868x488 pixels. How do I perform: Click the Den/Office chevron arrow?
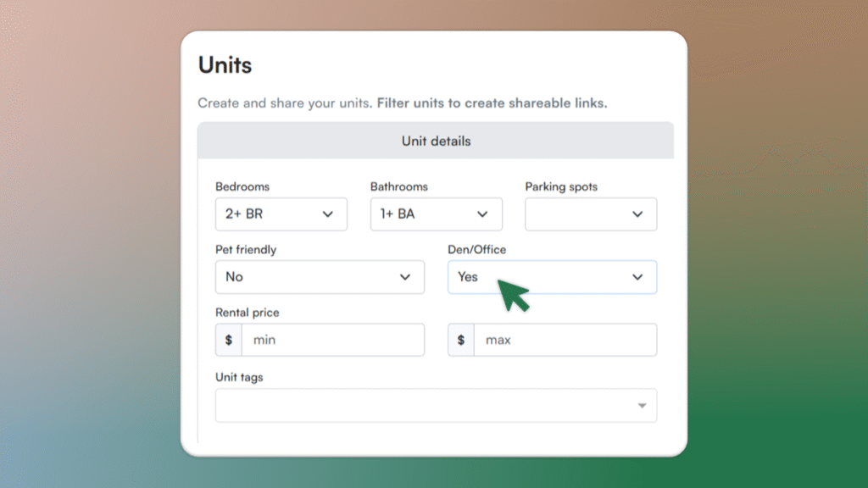tap(638, 277)
